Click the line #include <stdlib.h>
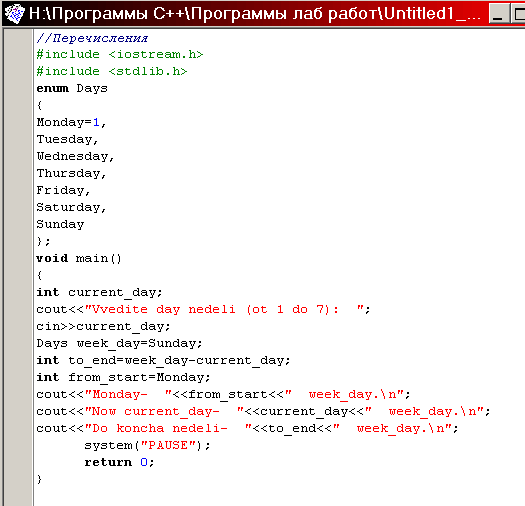Screen dimensions: 525x506 [111, 71]
